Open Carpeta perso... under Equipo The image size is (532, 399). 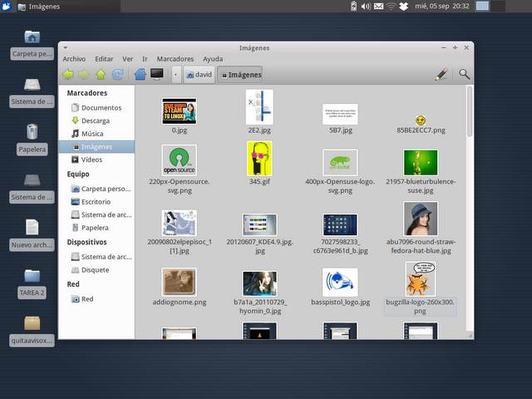coord(96,189)
